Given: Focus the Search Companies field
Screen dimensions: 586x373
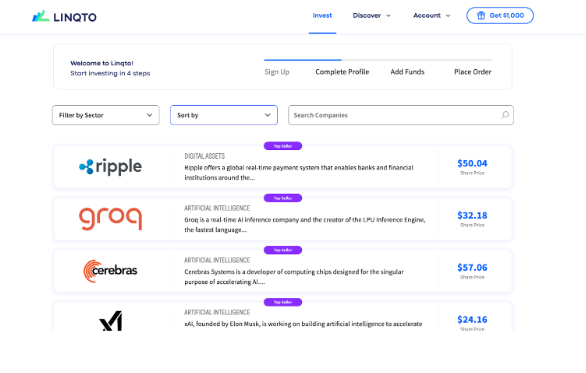Looking at the screenshot, I should point(401,115).
